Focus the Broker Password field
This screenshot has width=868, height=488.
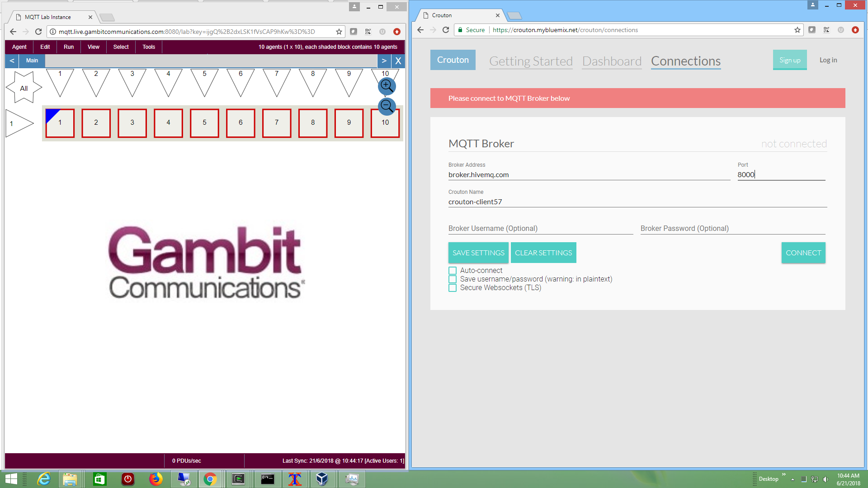(733, 229)
